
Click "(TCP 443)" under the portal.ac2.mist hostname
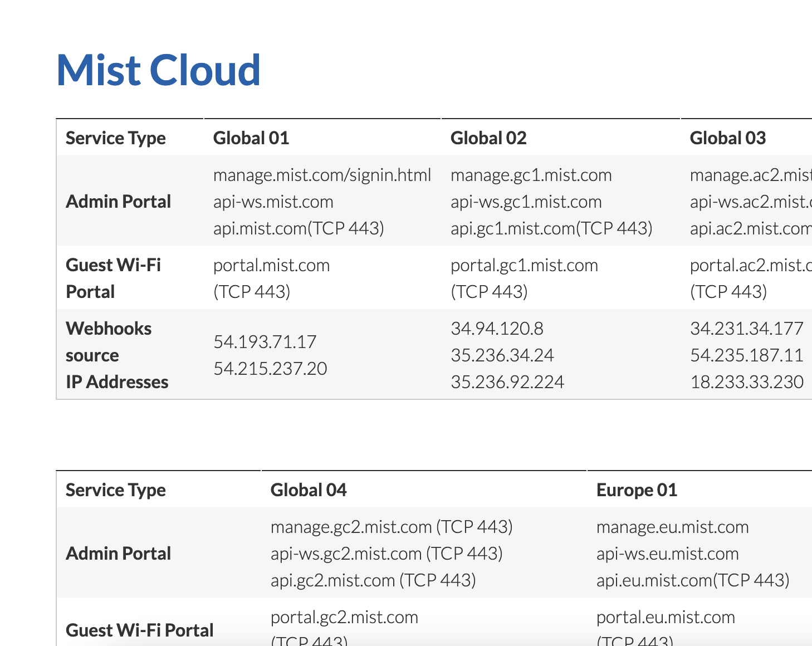728,292
